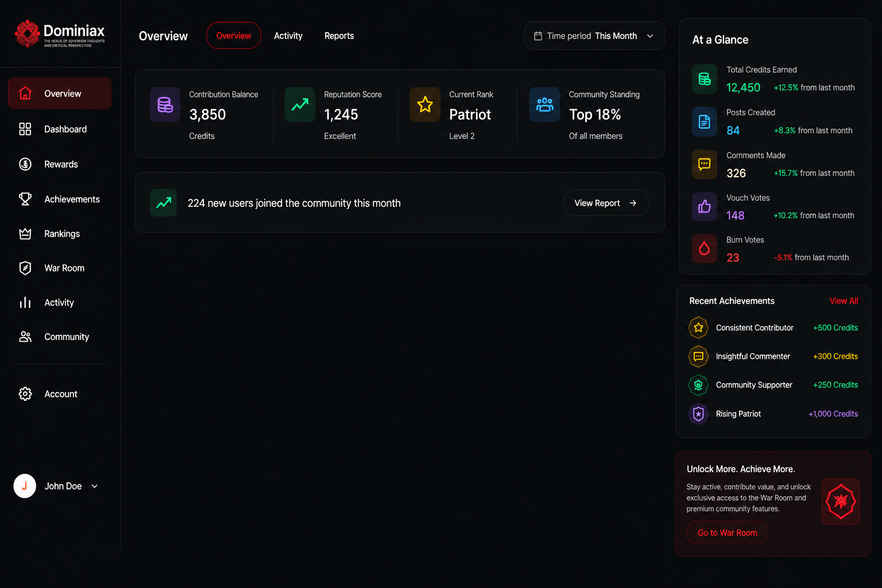Image resolution: width=882 pixels, height=588 pixels.
Task: Click the Rewards coin icon
Action: pos(25,164)
